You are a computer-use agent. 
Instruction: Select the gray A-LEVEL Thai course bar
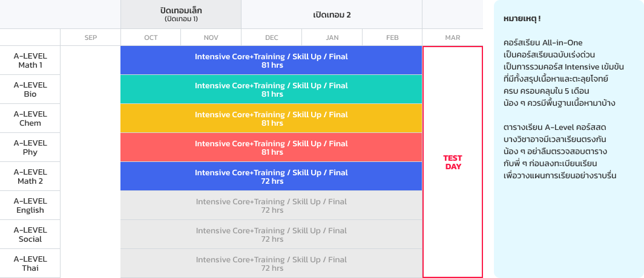(271, 263)
